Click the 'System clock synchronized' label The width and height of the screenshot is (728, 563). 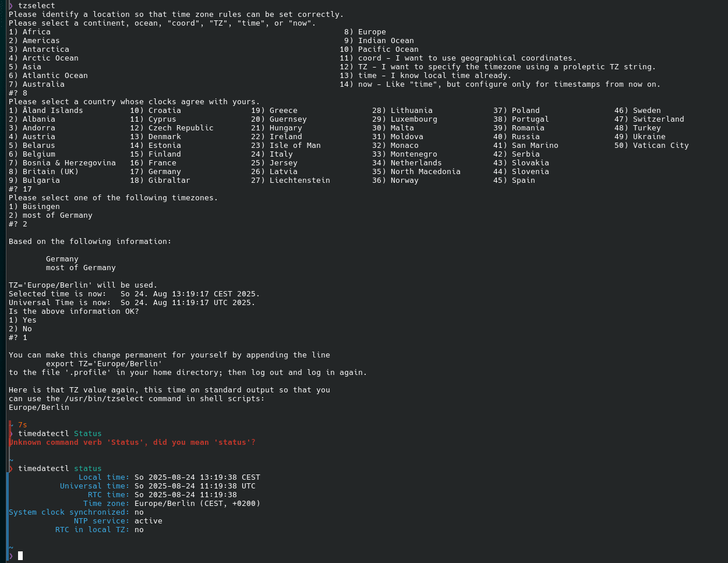pos(69,512)
